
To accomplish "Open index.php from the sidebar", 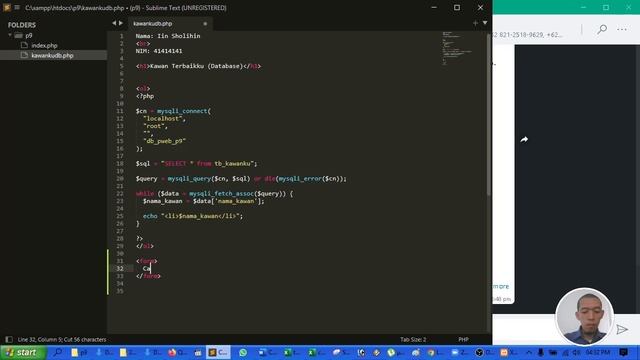I will 44,45.
